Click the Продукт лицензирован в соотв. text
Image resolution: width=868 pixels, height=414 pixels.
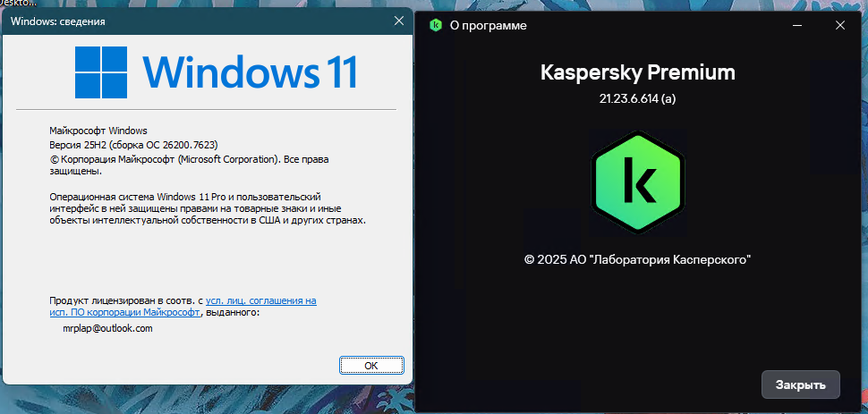[126, 301]
